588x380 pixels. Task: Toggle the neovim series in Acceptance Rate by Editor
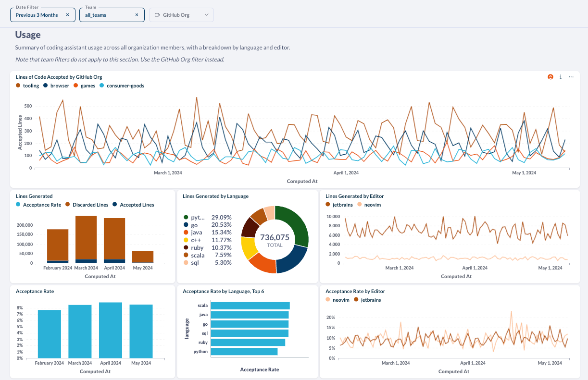pos(329,299)
